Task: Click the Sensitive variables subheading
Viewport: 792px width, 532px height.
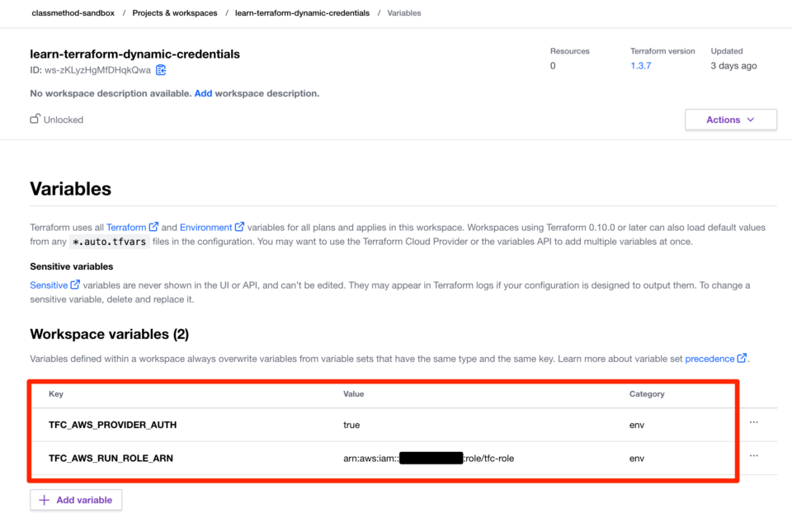Action: [x=71, y=266]
